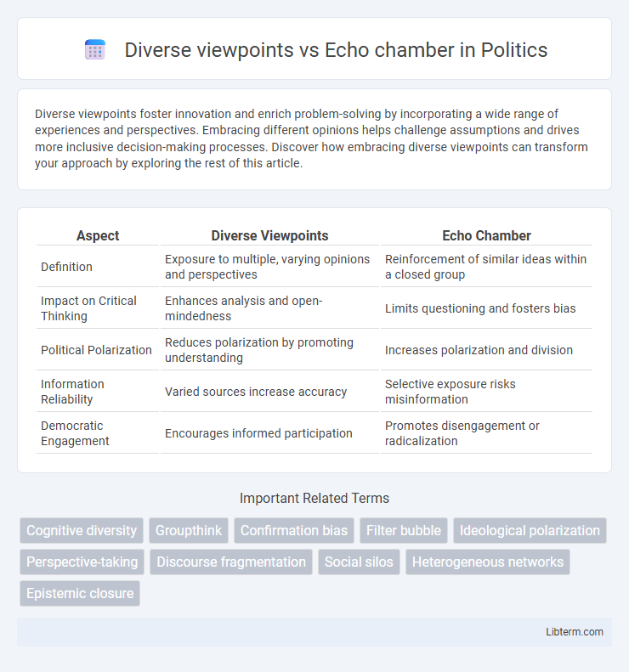Viewport: 629px width, 672px height.
Task: Click the intro paragraph about diverse viewpoints
Action: (x=311, y=138)
